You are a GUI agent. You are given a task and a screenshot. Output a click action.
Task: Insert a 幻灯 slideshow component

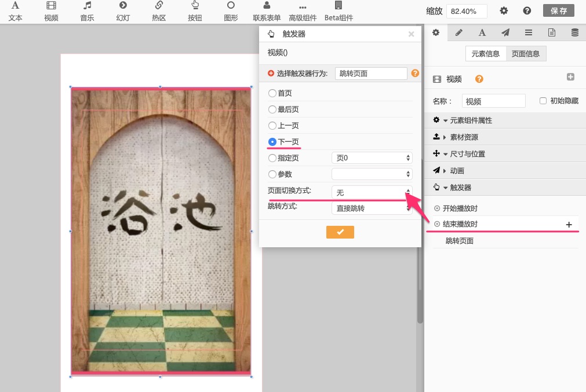tap(123, 11)
